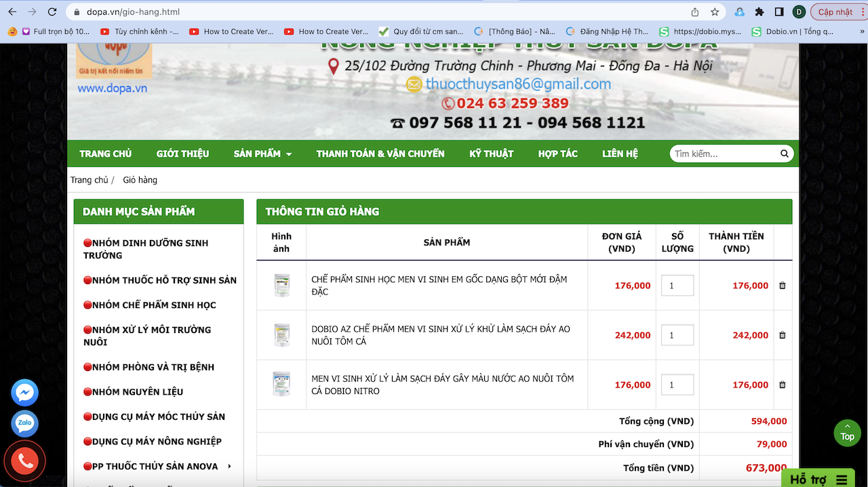Click the 673,000 total amount
Image resolution: width=868 pixels, height=487 pixels.
click(x=766, y=468)
